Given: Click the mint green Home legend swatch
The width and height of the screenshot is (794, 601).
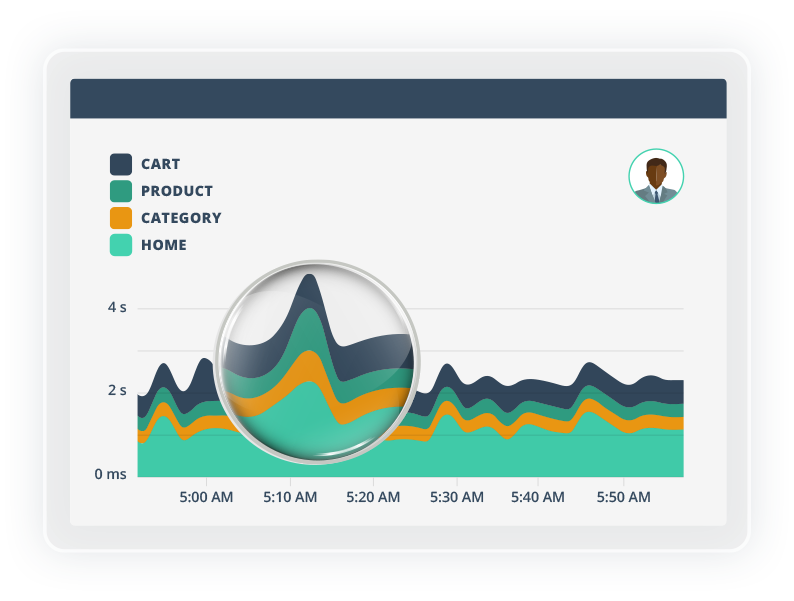Looking at the screenshot, I should [x=121, y=245].
